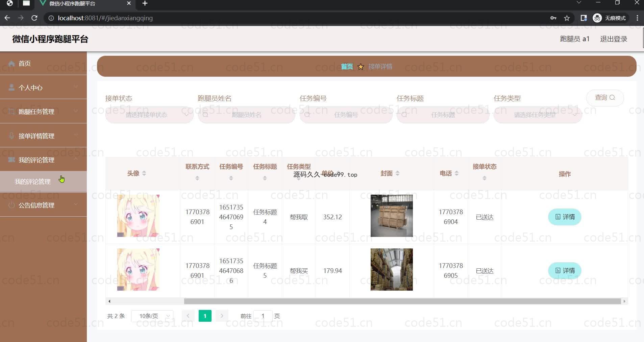Click the avatar thumbnail in 任务标题5 row
The image size is (644, 342).
[x=138, y=269]
